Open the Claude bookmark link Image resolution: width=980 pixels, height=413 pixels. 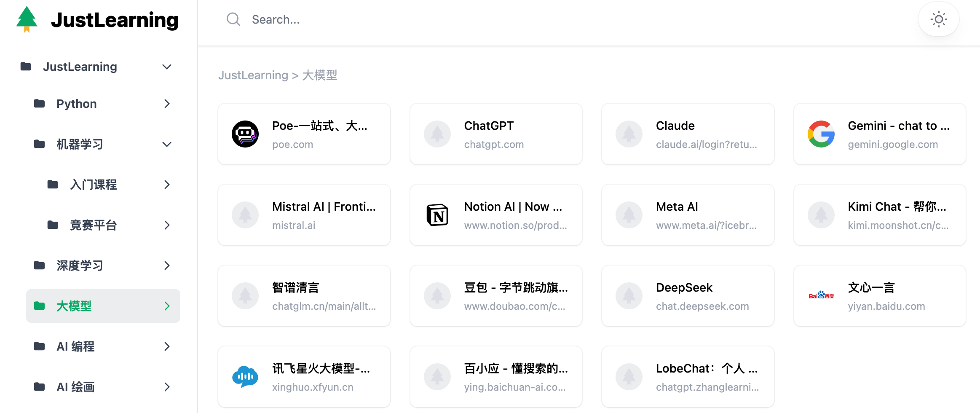pyautogui.click(x=688, y=134)
